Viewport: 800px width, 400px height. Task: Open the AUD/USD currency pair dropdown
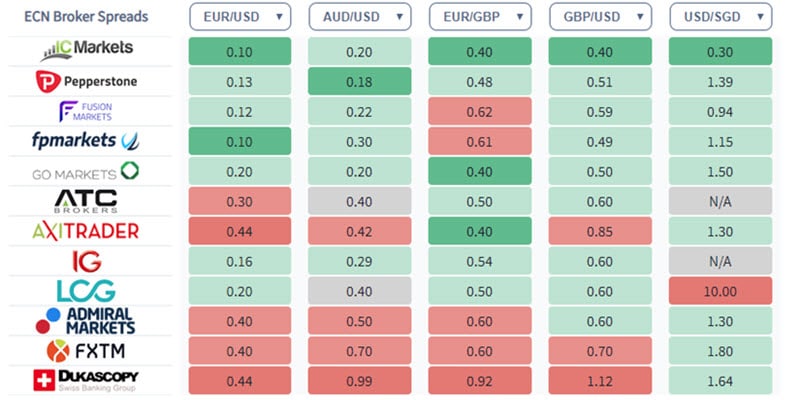click(360, 16)
